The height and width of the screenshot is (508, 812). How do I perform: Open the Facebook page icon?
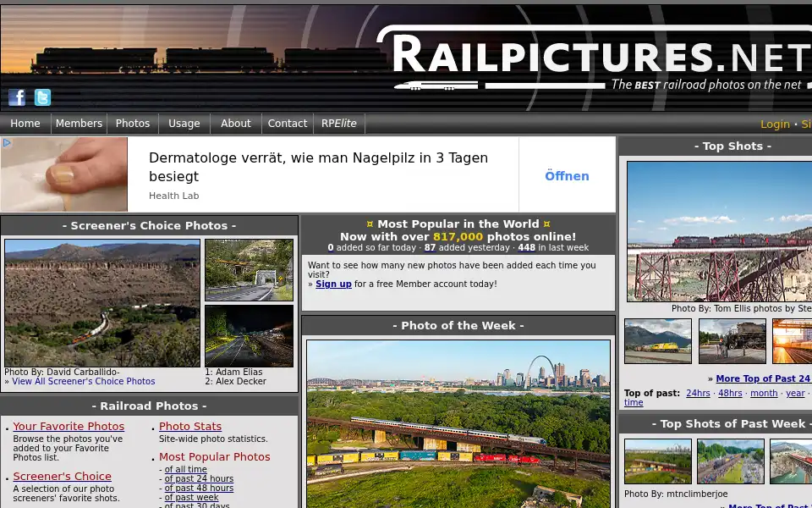tap(17, 97)
